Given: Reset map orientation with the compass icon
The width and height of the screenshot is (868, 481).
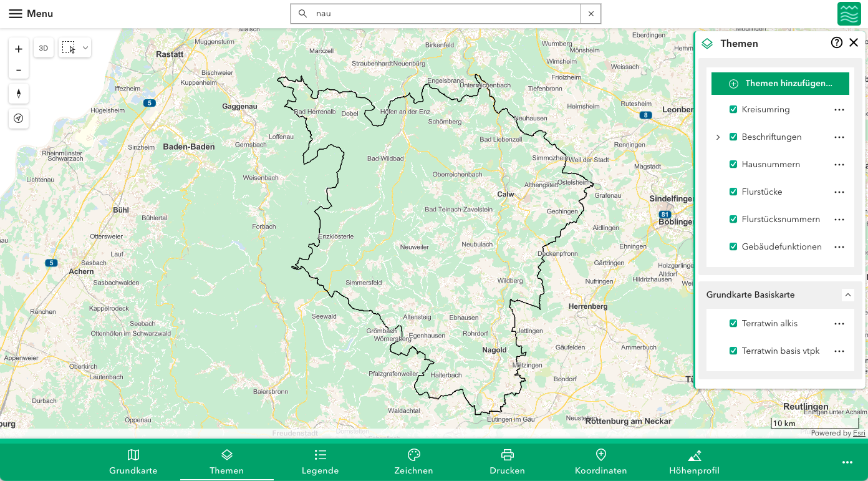Looking at the screenshot, I should click(18, 94).
